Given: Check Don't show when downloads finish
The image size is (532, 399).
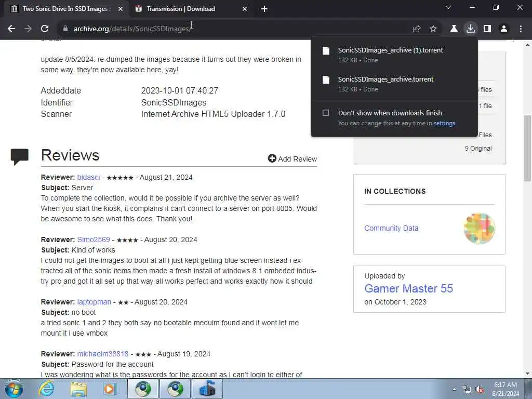Looking at the screenshot, I should click(x=326, y=113).
